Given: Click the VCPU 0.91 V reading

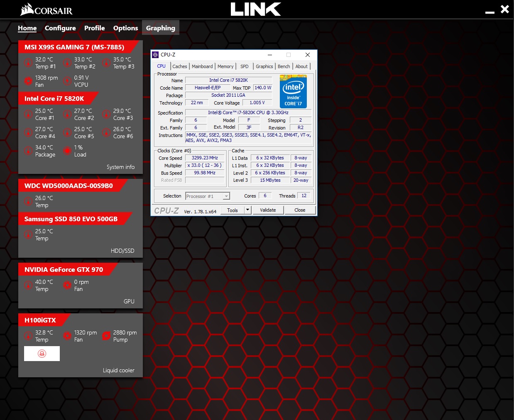Looking at the screenshot, I should tap(81, 78).
